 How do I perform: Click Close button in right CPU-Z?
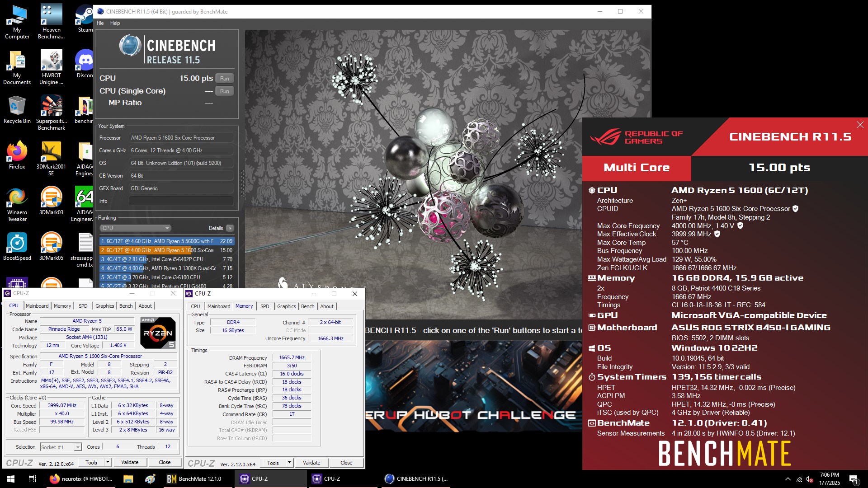tap(346, 463)
